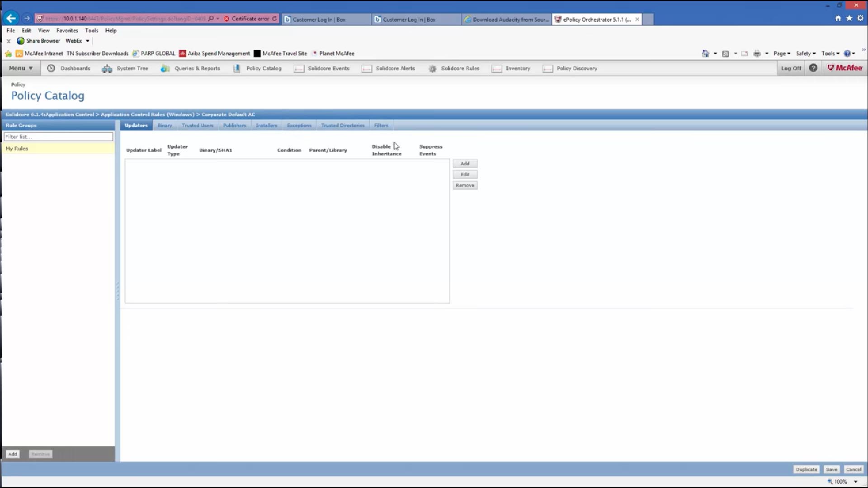Screen dimensions: 868x488
Task: Expand the WebEx dropdown arrow
Action: pyautogui.click(x=88, y=41)
